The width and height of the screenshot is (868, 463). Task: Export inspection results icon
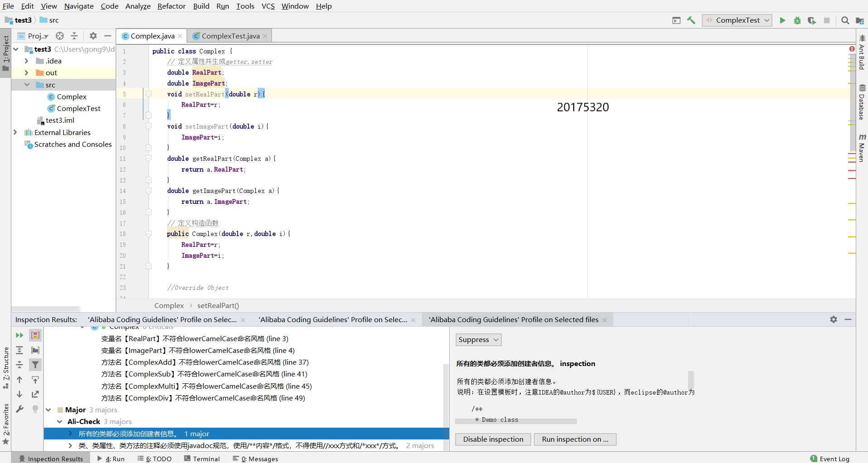(x=35, y=394)
